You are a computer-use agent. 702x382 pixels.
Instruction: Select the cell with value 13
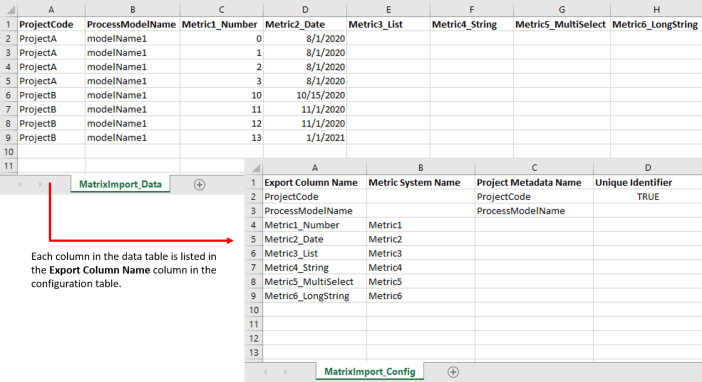221,137
